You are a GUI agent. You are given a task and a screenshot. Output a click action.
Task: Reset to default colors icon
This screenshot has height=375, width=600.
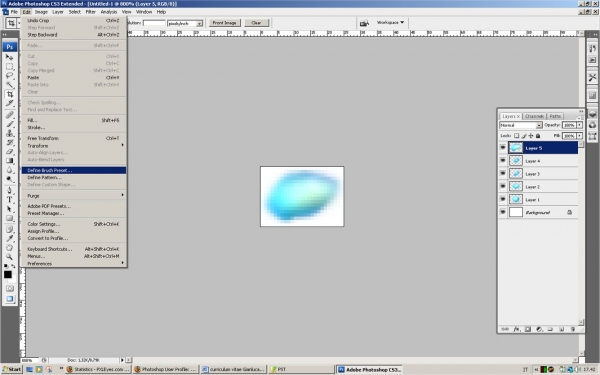(x=6, y=266)
